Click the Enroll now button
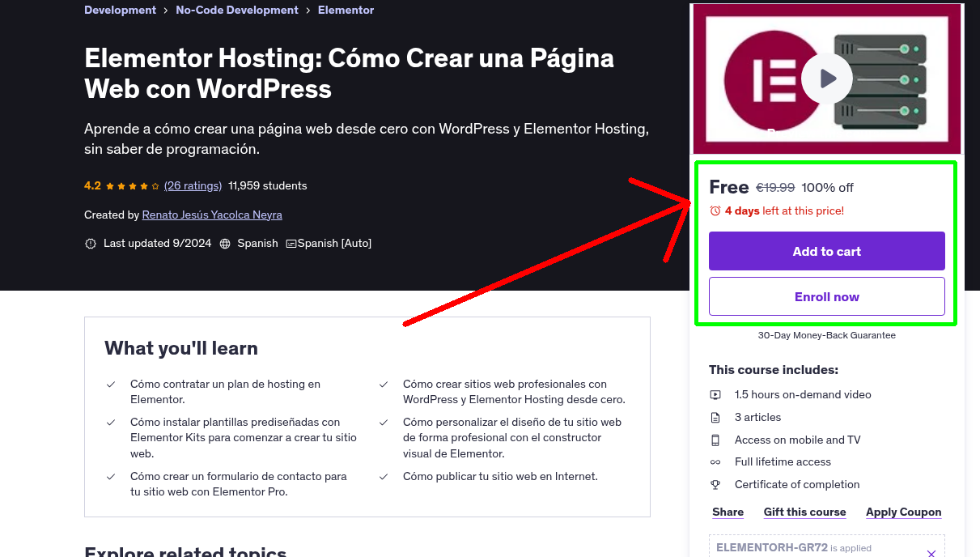 [826, 296]
